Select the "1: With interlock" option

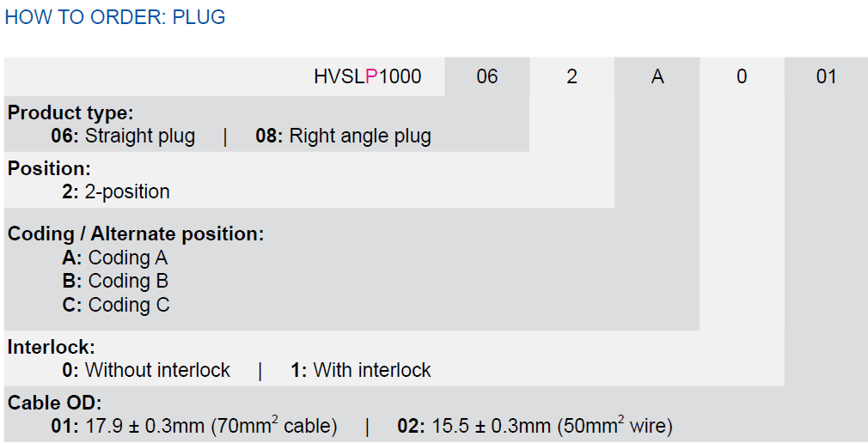tap(361, 370)
